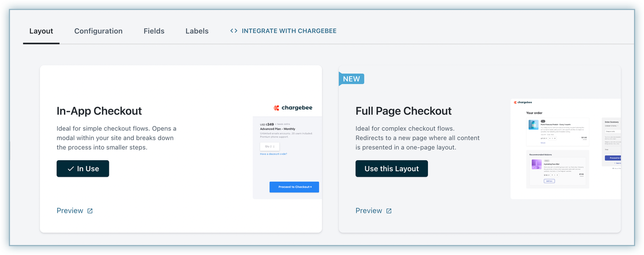Click the Qty 2 stepper in preview
The height and width of the screenshot is (255, 644).
[269, 146]
